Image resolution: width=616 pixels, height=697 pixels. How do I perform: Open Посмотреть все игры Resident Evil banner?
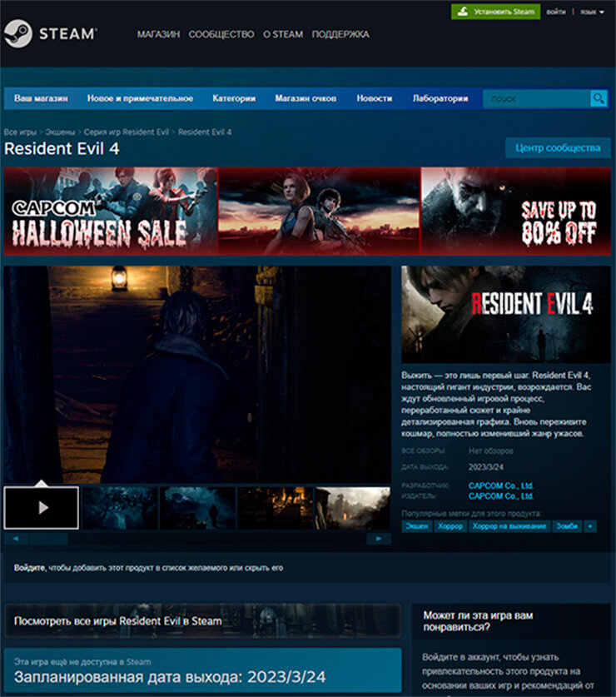[x=202, y=621]
